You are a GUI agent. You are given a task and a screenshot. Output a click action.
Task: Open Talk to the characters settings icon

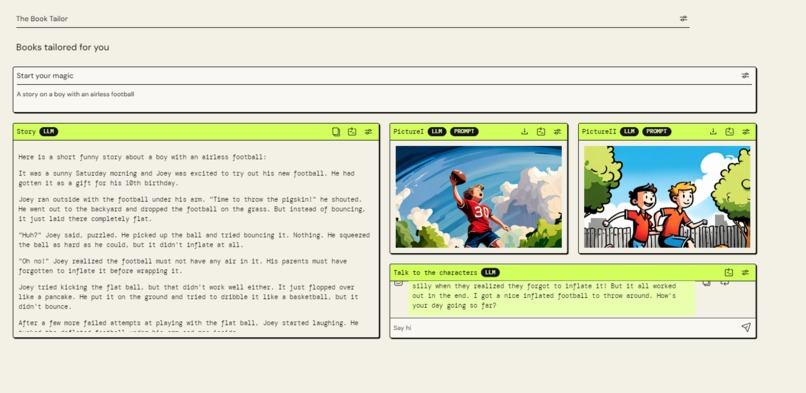click(745, 272)
